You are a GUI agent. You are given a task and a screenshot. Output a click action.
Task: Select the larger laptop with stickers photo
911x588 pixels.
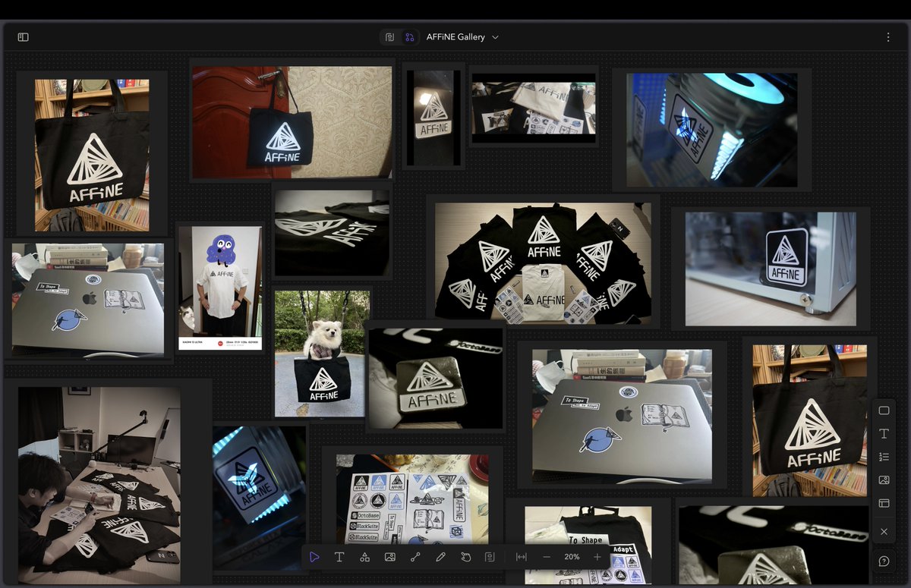[622, 416]
